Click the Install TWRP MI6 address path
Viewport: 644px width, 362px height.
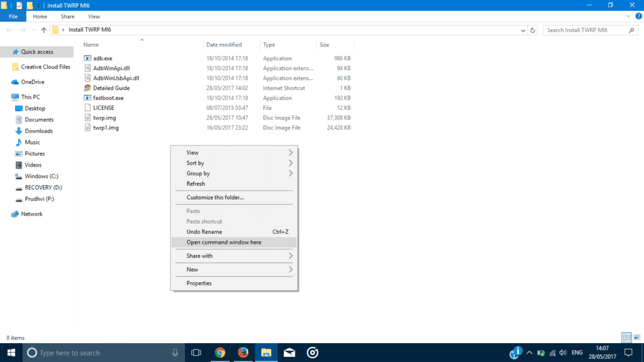tap(89, 30)
